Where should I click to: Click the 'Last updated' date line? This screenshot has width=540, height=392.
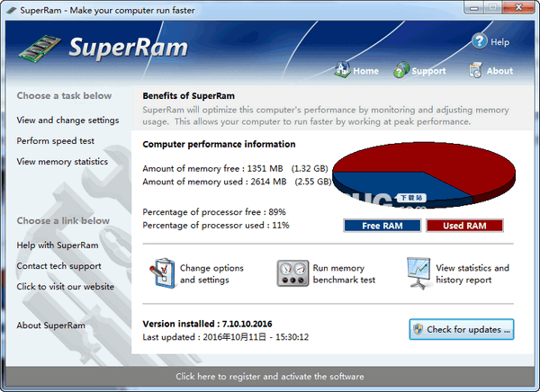pos(226,337)
